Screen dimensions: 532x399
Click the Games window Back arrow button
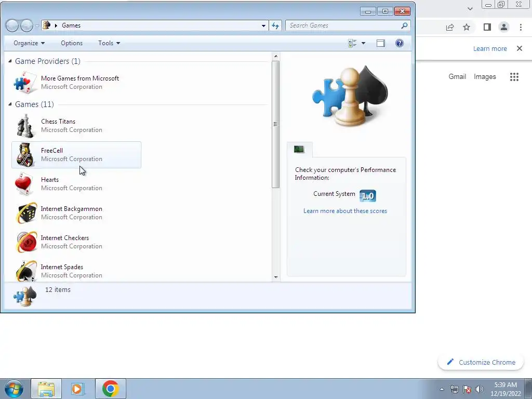pos(12,25)
